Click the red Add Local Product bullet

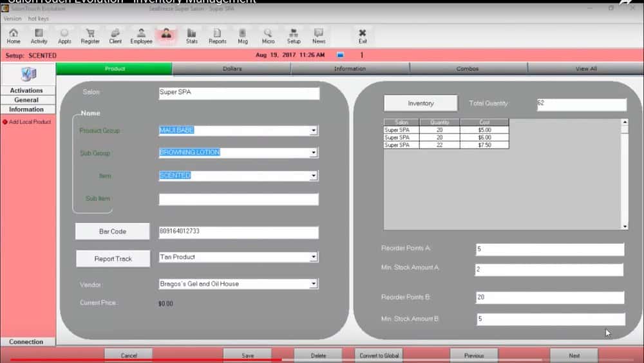click(x=5, y=122)
